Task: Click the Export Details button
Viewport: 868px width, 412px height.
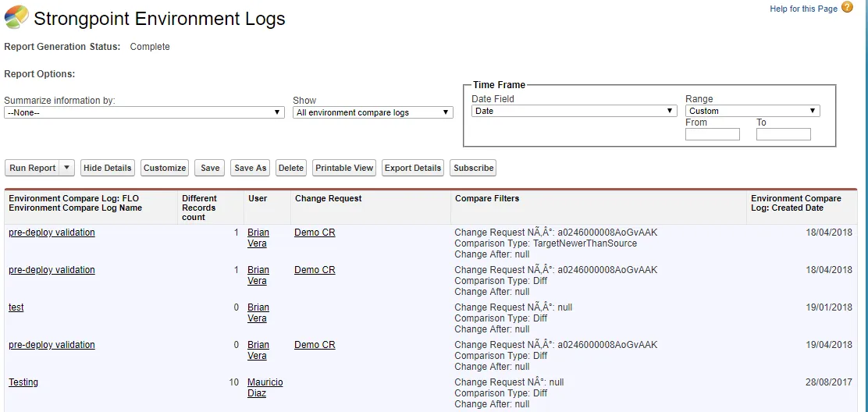Action: point(413,168)
